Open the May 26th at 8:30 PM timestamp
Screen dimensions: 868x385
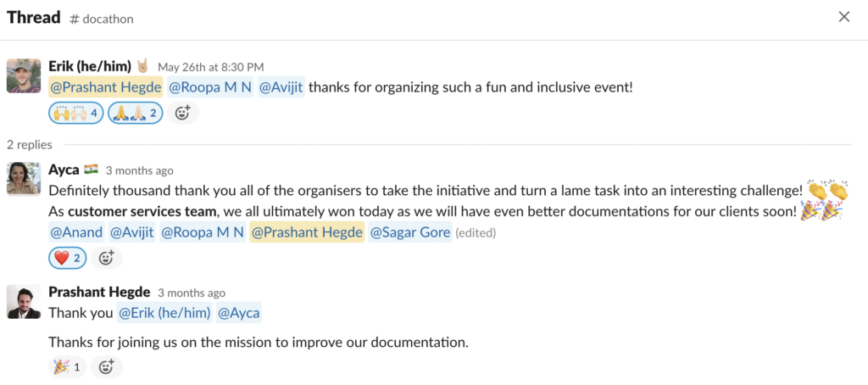[211, 68]
